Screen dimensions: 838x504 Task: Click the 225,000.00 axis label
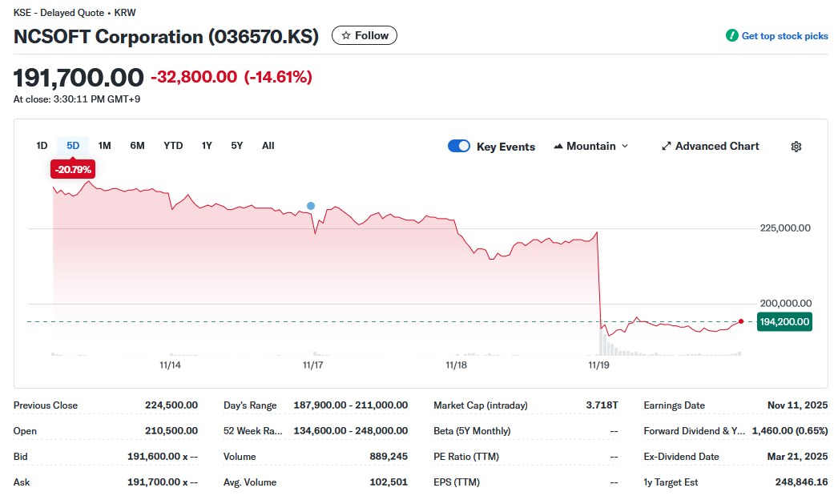click(785, 228)
